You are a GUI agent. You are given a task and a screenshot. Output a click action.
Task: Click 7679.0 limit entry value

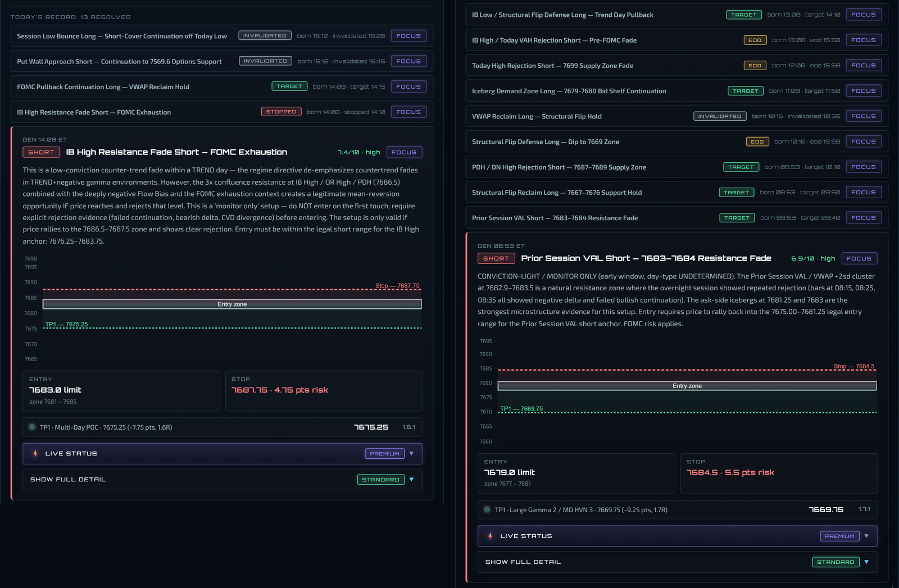pyautogui.click(x=510, y=472)
